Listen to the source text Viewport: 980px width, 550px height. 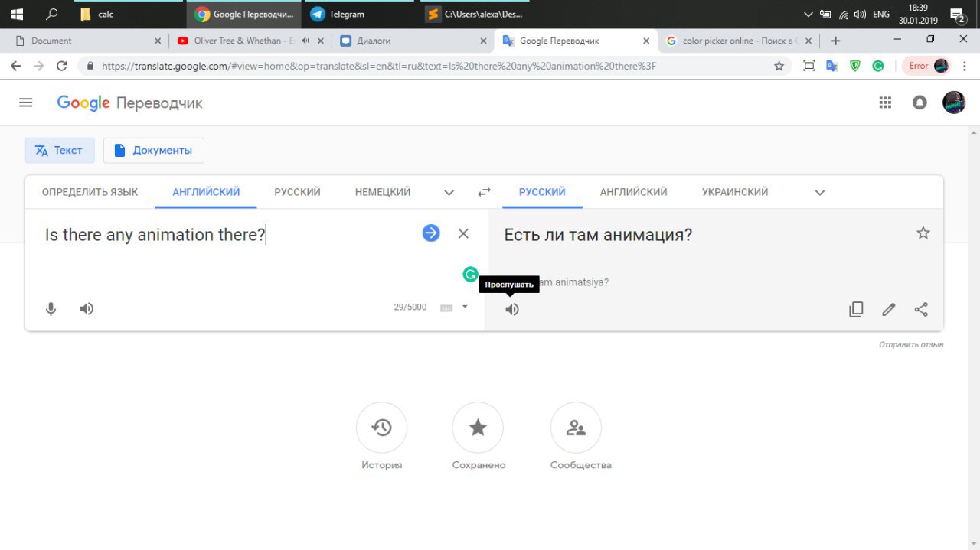click(87, 309)
